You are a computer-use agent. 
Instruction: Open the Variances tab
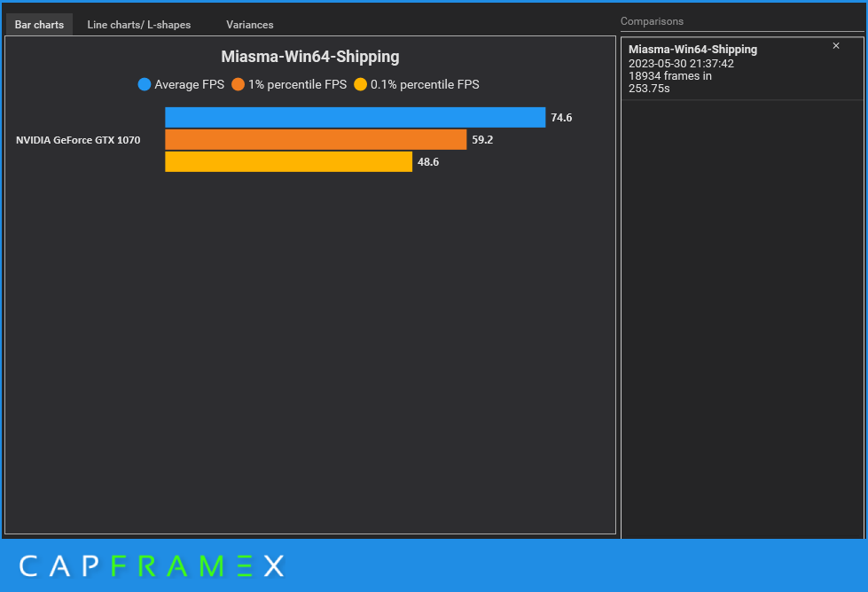[250, 24]
